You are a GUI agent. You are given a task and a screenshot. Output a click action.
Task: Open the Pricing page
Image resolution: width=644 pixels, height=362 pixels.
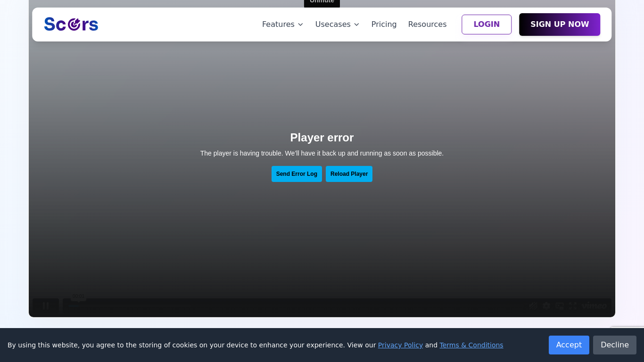[384, 24]
